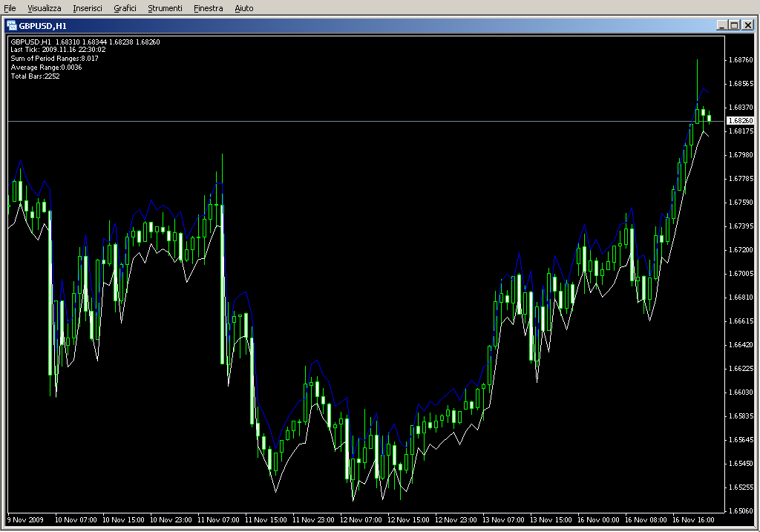Close the GBPUSD,H1 chart window
Screen dimensions: 760x532
tap(748, 25)
